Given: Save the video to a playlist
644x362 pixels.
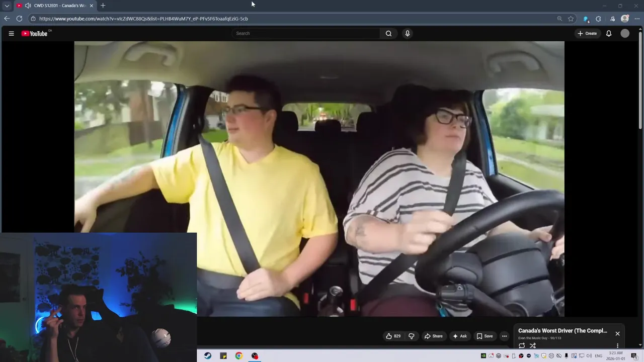Looking at the screenshot, I should pos(485,336).
